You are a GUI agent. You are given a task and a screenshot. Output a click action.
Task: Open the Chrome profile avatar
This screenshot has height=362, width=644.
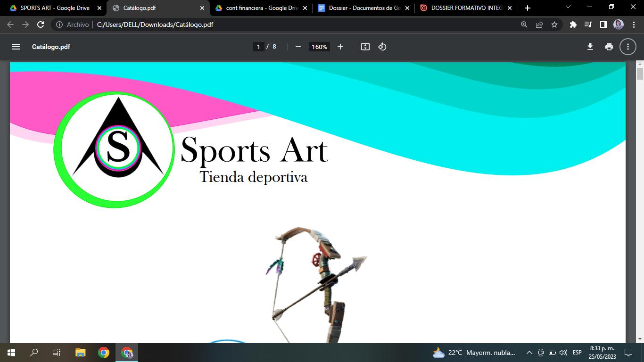tap(619, 25)
